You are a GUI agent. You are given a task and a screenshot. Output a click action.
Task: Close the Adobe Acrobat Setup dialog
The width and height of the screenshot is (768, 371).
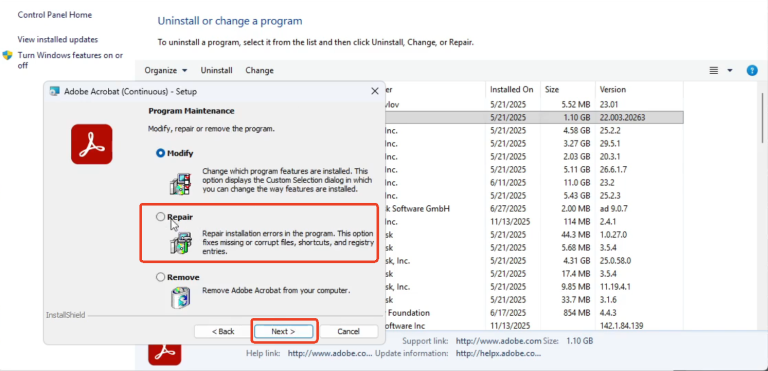375,91
